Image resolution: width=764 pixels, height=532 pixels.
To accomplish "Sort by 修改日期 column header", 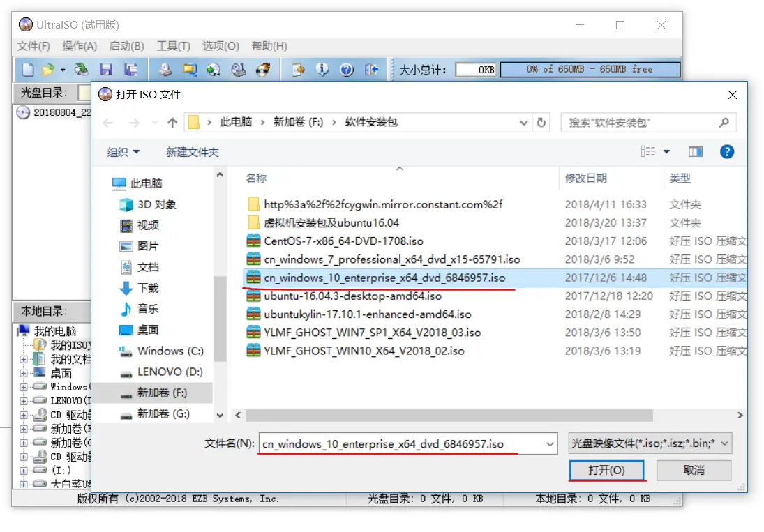I will (585, 178).
